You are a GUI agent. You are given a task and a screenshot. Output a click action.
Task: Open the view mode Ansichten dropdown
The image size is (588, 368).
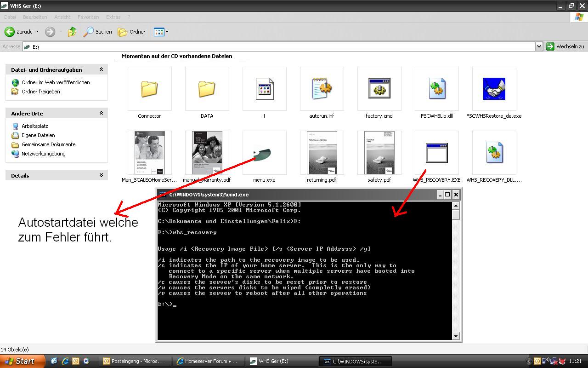[x=161, y=32]
